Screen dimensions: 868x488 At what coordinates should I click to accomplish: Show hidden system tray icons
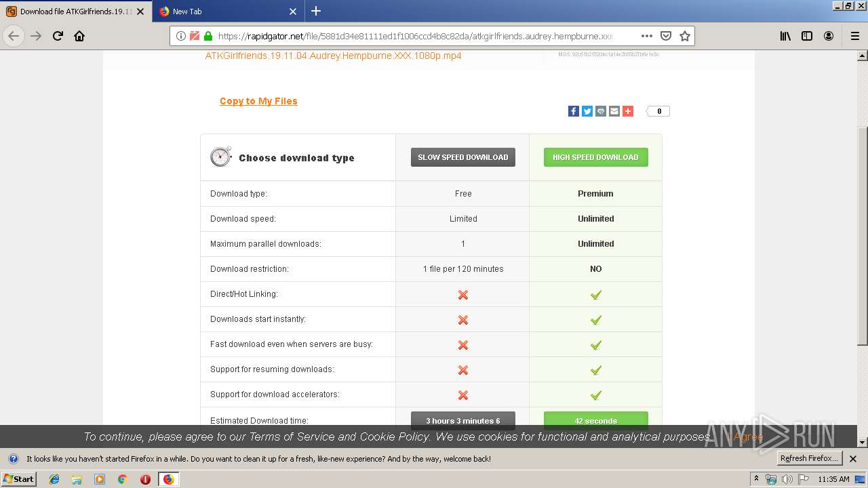point(757,479)
